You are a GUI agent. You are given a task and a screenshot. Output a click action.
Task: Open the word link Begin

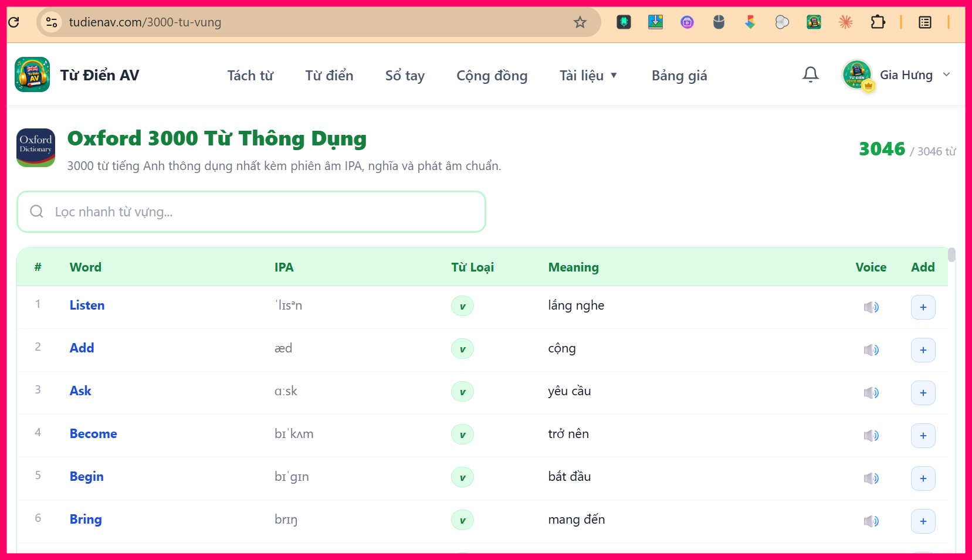click(86, 477)
